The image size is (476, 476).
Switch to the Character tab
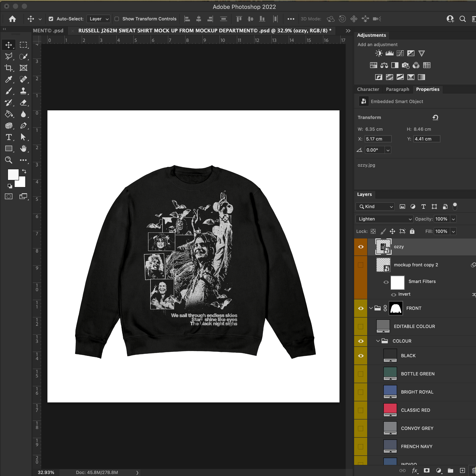368,89
